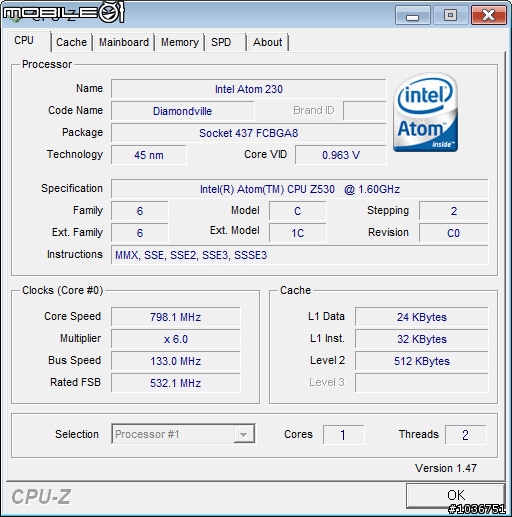The height and width of the screenshot is (517, 512).
Task: Click the Model value C
Action: [x=298, y=211]
